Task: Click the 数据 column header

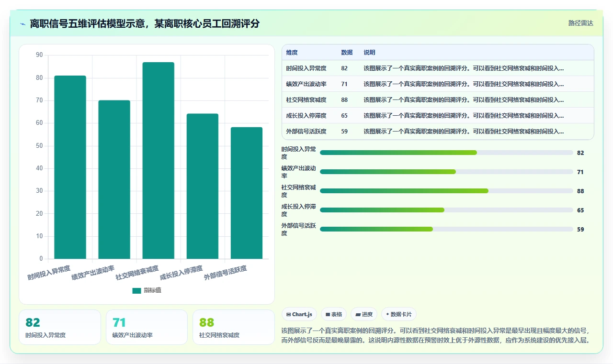Action: tap(347, 53)
